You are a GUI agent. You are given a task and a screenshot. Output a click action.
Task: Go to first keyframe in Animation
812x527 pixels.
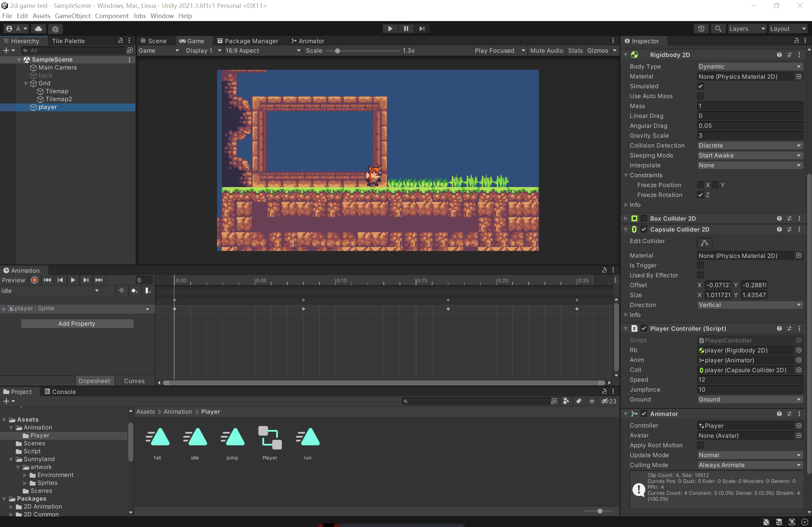47,280
